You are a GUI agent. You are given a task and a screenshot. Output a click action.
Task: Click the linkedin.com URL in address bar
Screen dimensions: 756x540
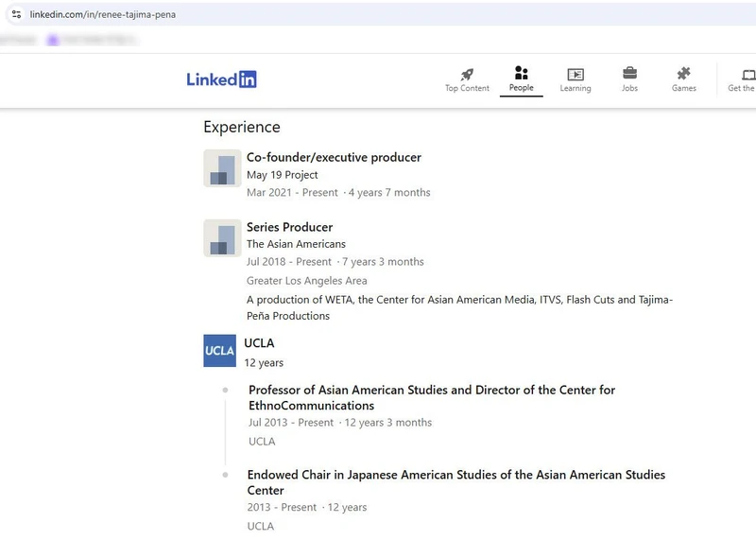[103, 14]
